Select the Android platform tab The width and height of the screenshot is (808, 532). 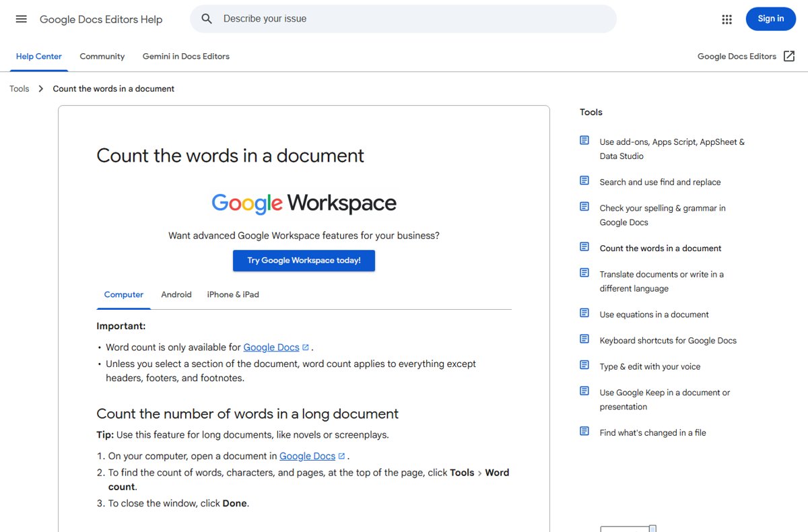click(x=176, y=295)
